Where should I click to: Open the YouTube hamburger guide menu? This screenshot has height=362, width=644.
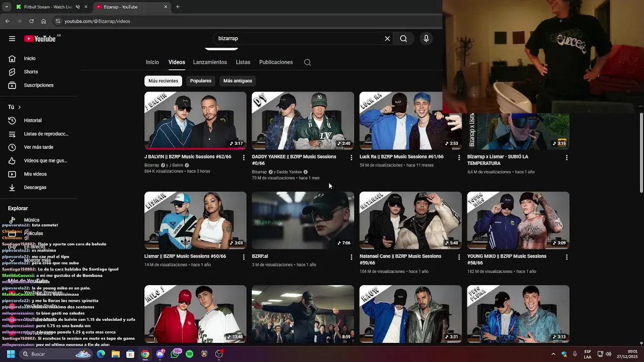[12, 39]
